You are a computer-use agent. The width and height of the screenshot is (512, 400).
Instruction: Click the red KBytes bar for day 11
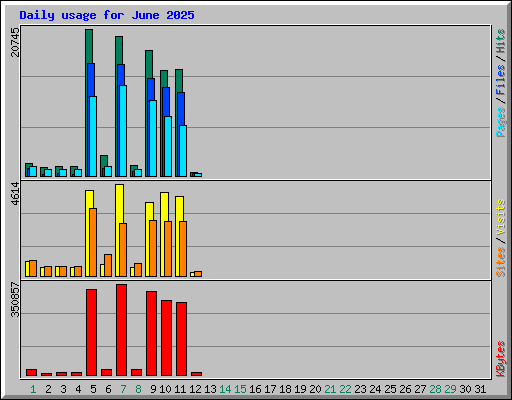click(182, 339)
